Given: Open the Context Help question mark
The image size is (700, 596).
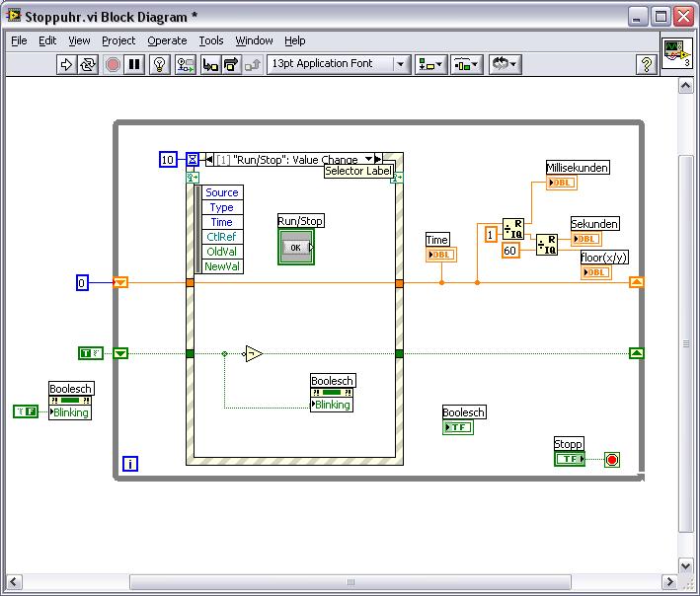Looking at the screenshot, I should (647, 64).
